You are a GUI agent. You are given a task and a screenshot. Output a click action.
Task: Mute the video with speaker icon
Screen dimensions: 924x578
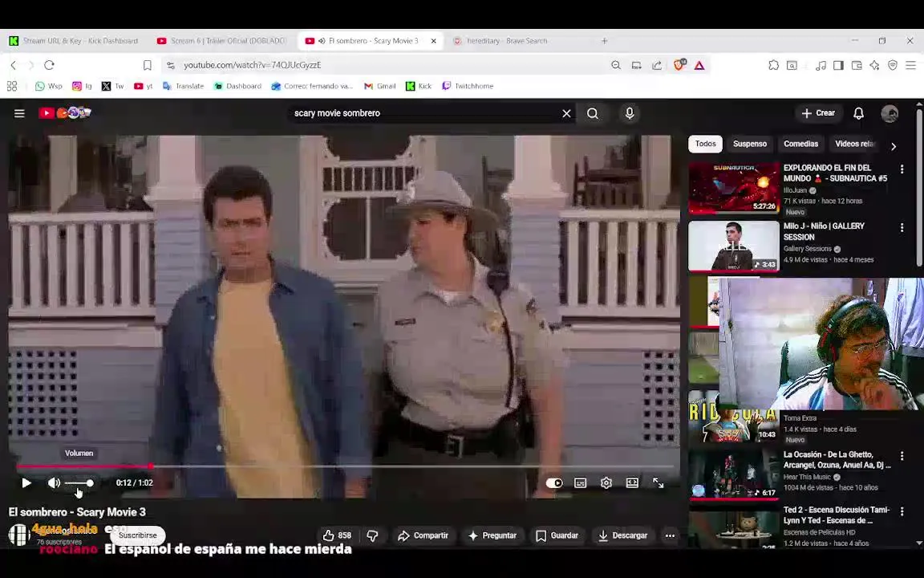[54, 483]
